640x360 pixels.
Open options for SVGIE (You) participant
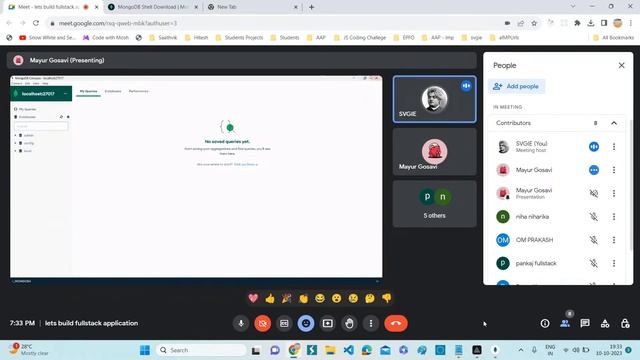pos(613,147)
